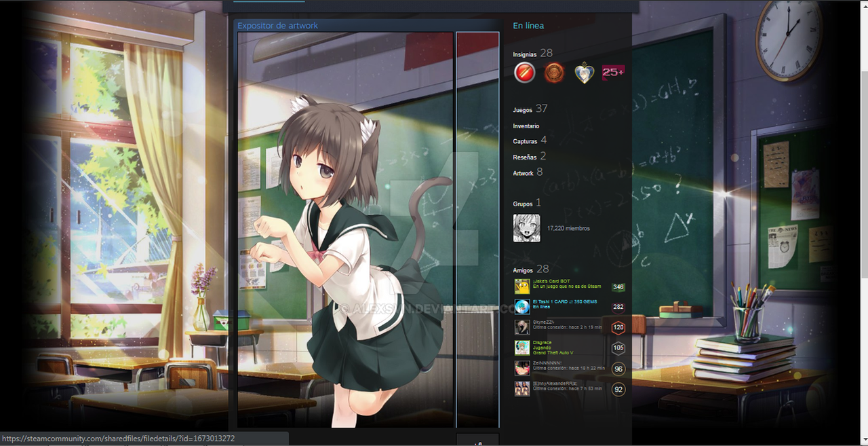The height and width of the screenshot is (446, 868).
Task: Click the friend name above level 92
Action: (x=555, y=384)
